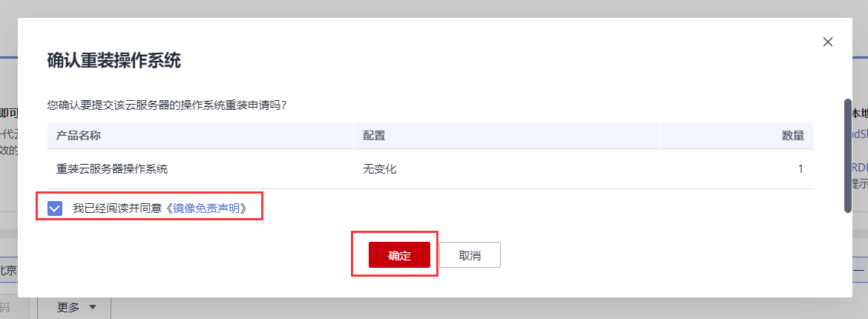Click the 数量 column header
This screenshot has height=319, width=868.
[x=792, y=136]
